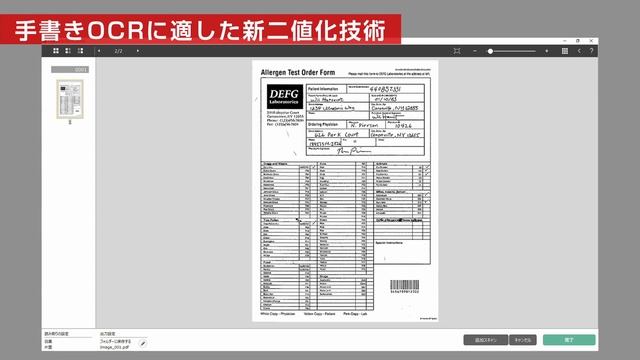Edit output settings with the pencil icon
The height and width of the screenshot is (360, 640).
(x=143, y=344)
